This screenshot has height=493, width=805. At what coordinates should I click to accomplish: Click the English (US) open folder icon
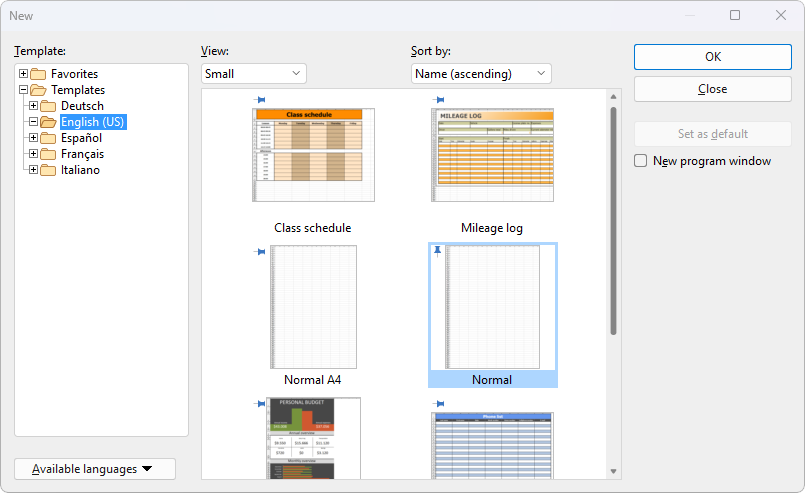coord(48,122)
